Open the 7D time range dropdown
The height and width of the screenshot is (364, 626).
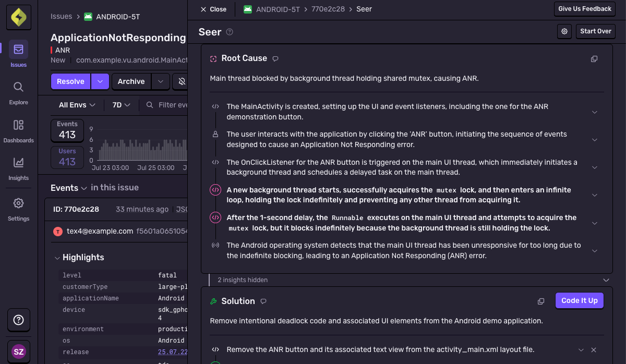122,105
